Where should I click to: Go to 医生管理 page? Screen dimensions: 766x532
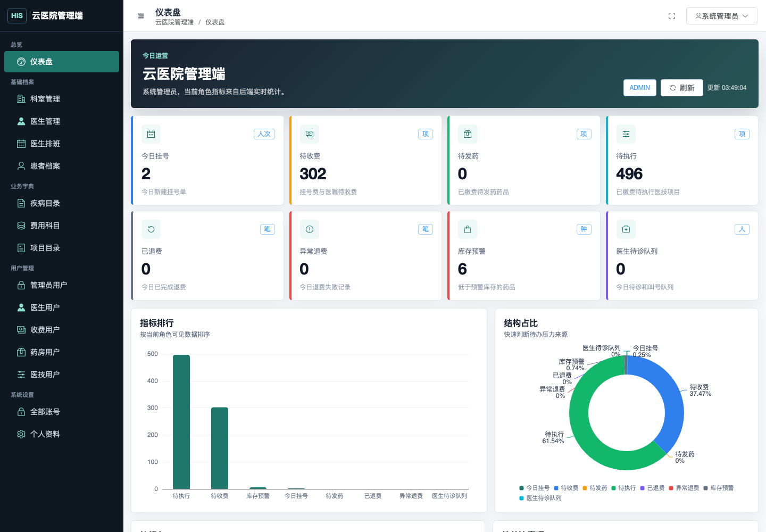62,121
